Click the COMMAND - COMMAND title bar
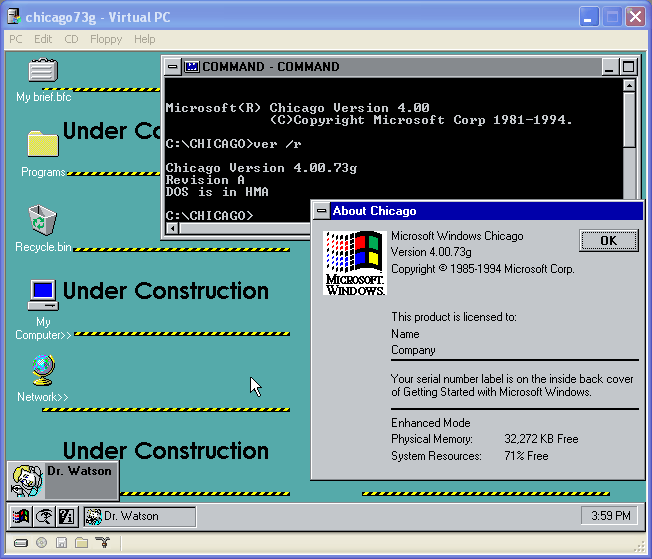This screenshot has height=559, width=652. [x=391, y=67]
